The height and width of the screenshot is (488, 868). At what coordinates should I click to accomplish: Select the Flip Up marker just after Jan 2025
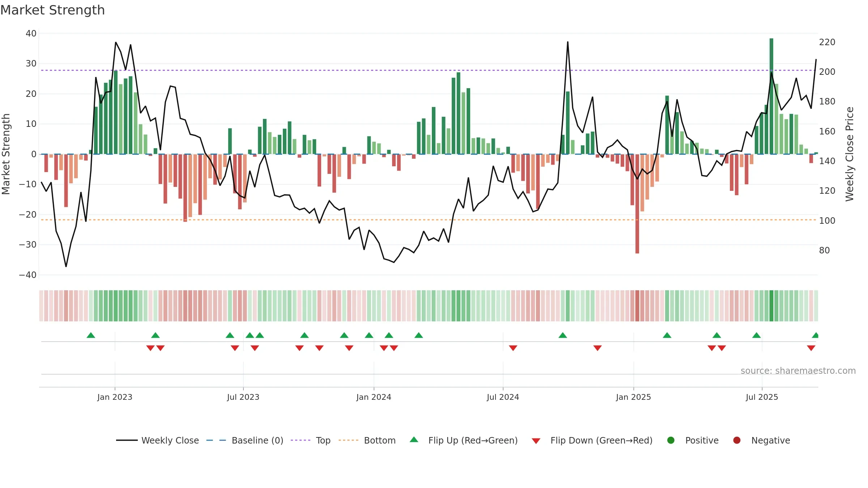(667, 335)
